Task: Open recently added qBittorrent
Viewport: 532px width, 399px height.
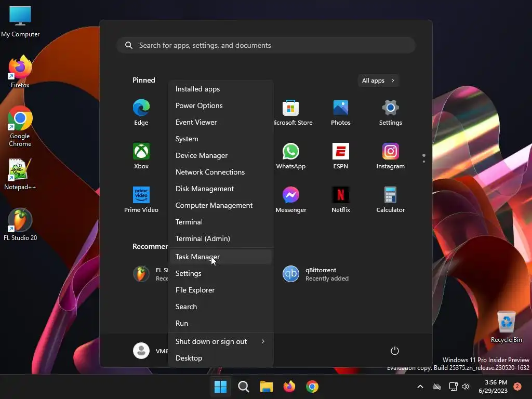Action: 315,274
